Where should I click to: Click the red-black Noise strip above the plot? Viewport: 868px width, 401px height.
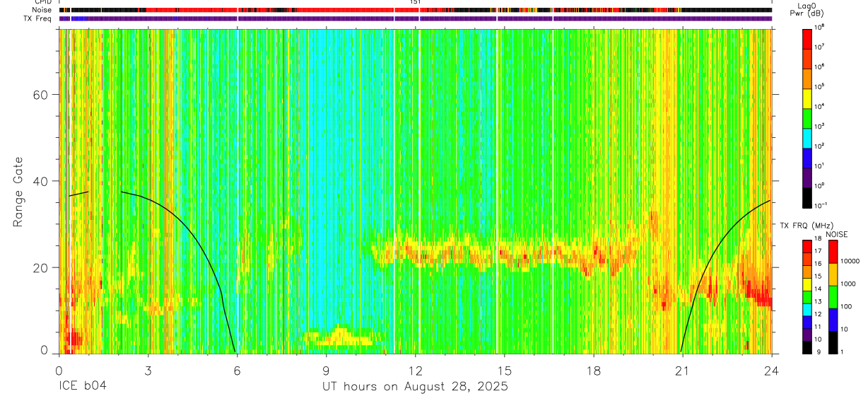(415, 10)
